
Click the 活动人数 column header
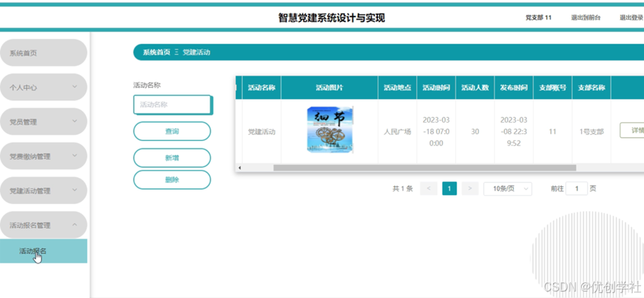[475, 87]
